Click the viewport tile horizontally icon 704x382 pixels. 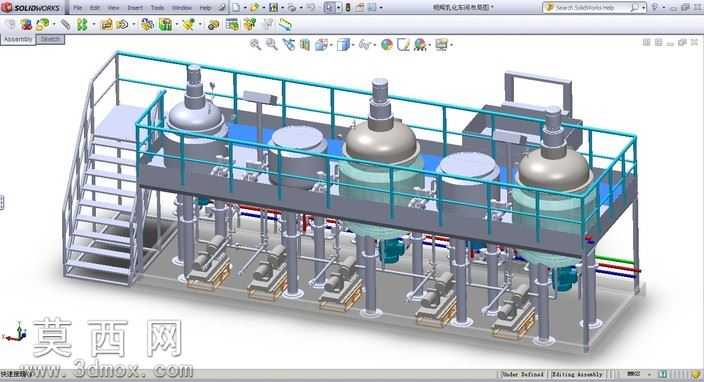[646, 42]
